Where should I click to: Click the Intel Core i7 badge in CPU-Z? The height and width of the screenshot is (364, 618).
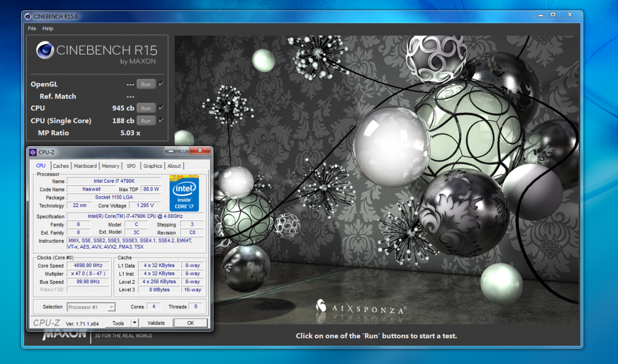coord(184,193)
